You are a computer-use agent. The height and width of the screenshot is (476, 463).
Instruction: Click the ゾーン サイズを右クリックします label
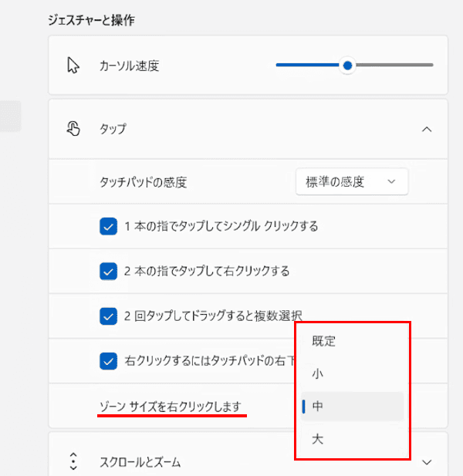pos(171,406)
